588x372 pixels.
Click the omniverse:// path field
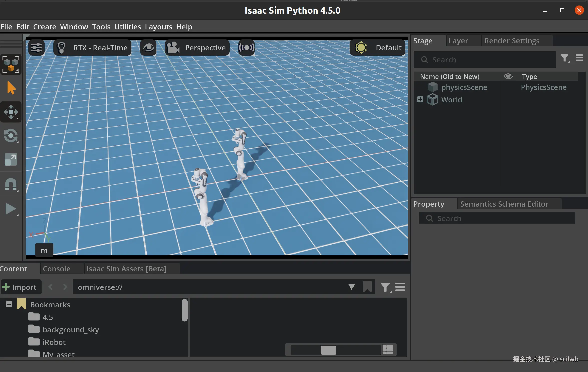click(x=210, y=287)
